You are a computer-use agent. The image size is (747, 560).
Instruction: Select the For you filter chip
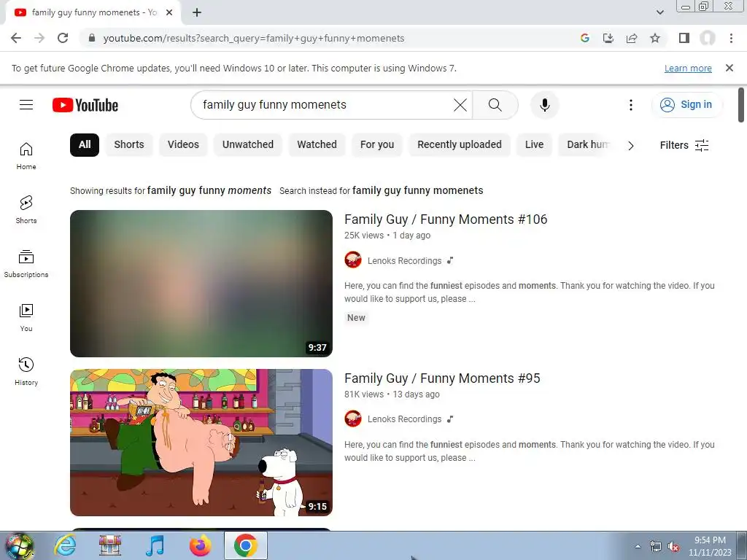click(x=377, y=145)
